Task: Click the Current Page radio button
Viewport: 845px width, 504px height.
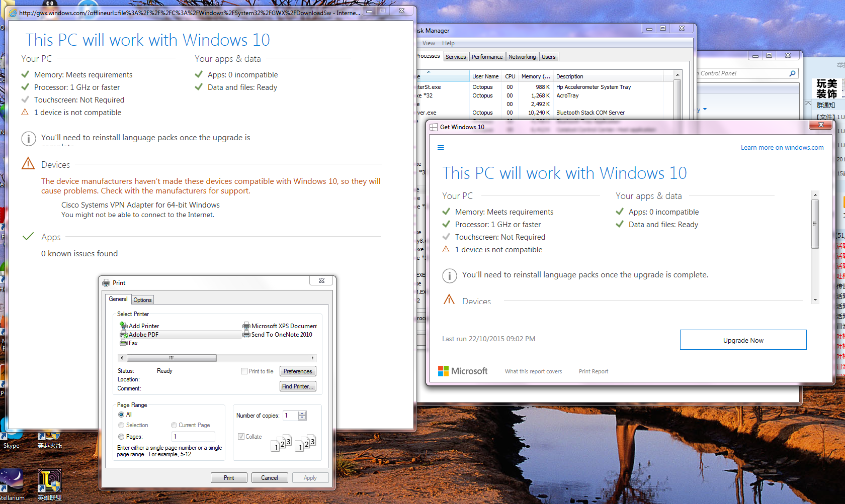Action: click(174, 425)
